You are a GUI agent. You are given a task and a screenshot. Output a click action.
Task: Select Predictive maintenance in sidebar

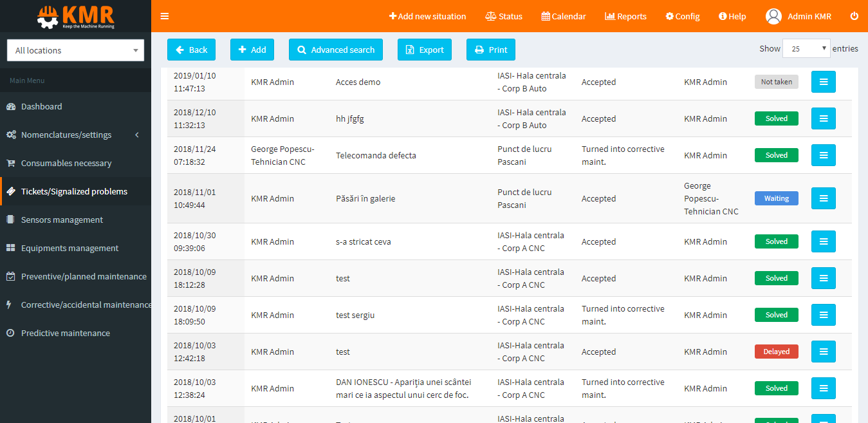(x=75, y=333)
